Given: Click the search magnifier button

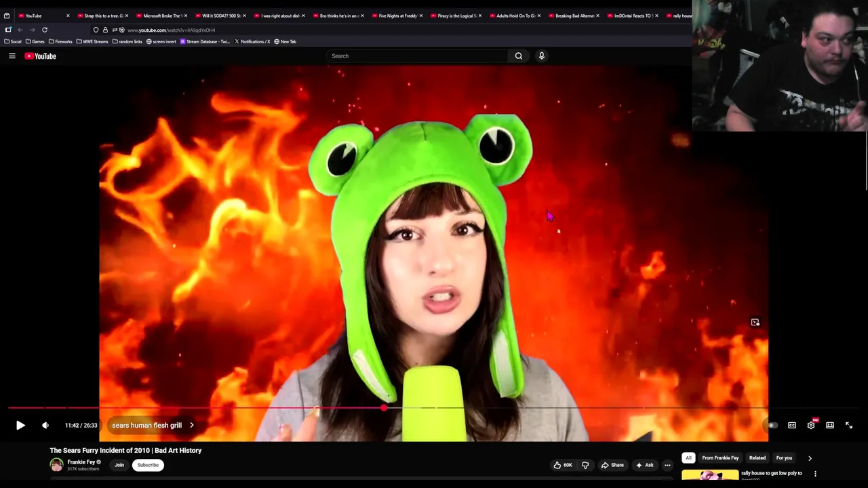Looking at the screenshot, I should tap(519, 56).
